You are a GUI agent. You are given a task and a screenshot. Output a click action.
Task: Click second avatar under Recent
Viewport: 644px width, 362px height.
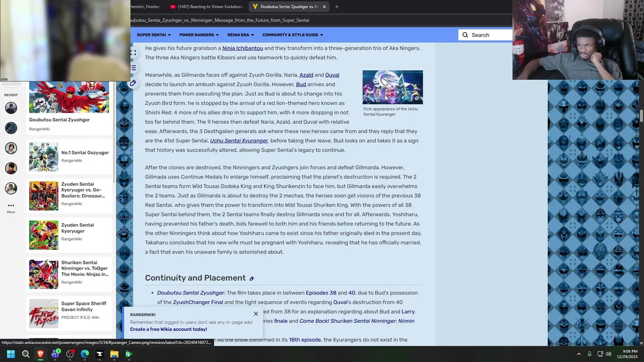(x=11, y=128)
